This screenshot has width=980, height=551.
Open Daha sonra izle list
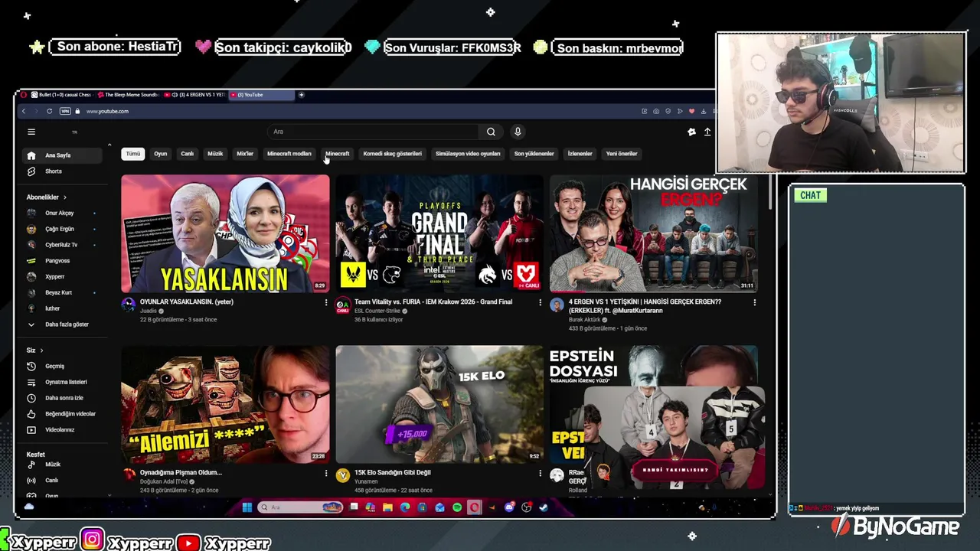tap(63, 398)
